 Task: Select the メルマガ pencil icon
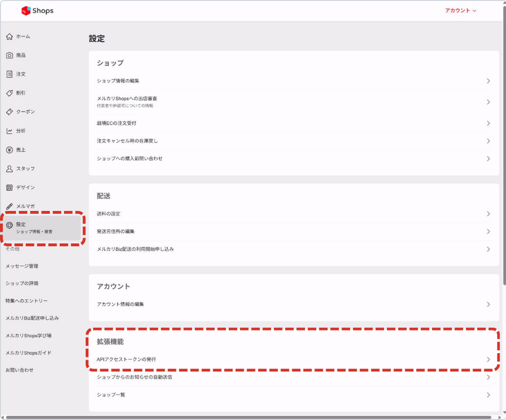9,206
